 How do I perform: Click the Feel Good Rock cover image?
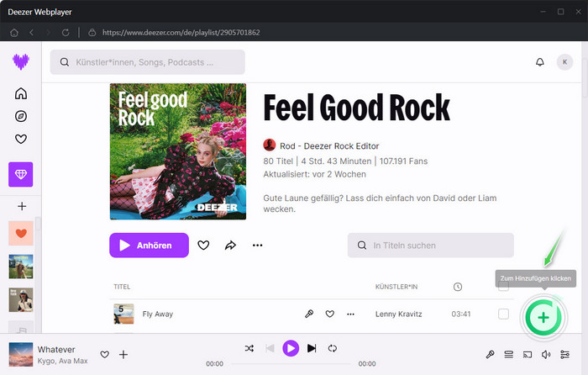(178, 151)
